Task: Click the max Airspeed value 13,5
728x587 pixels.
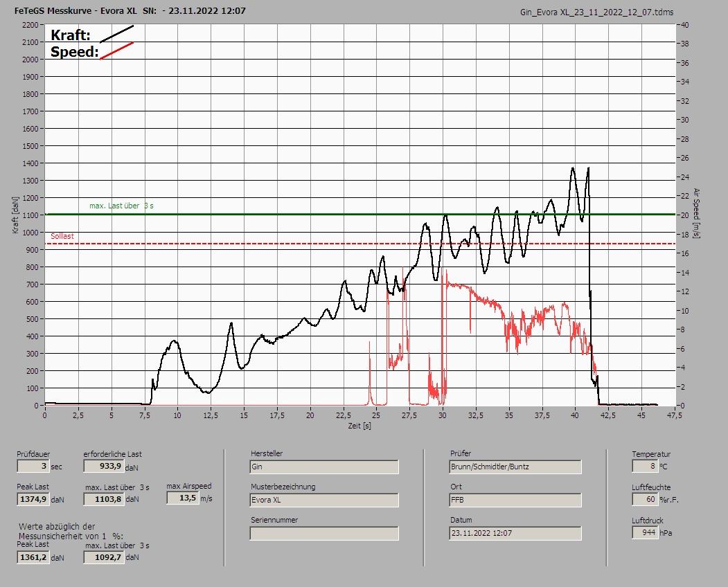Action: pos(182,498)
